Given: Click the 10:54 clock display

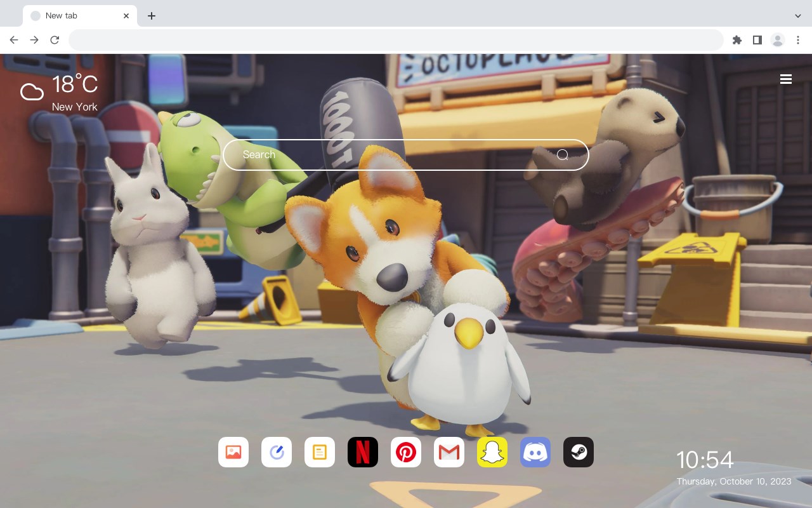Looking at the screenshot, I should (705, 460).
